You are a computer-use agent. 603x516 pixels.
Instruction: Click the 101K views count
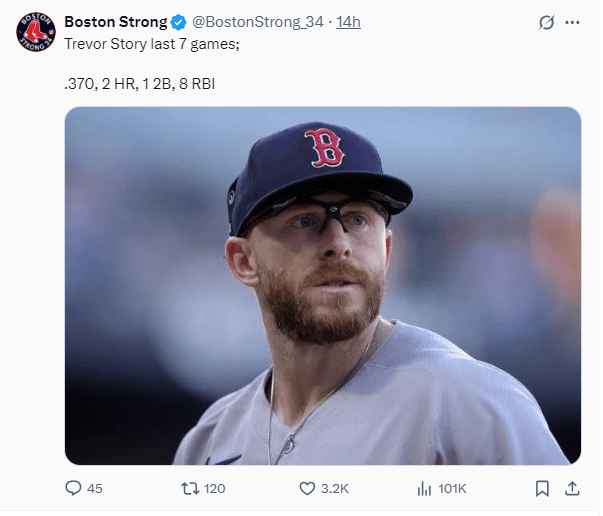click(453, 488)
